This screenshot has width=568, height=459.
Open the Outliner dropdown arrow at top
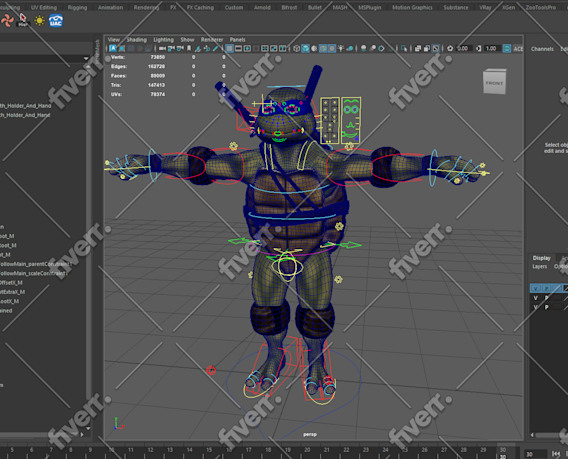(86, 58)
